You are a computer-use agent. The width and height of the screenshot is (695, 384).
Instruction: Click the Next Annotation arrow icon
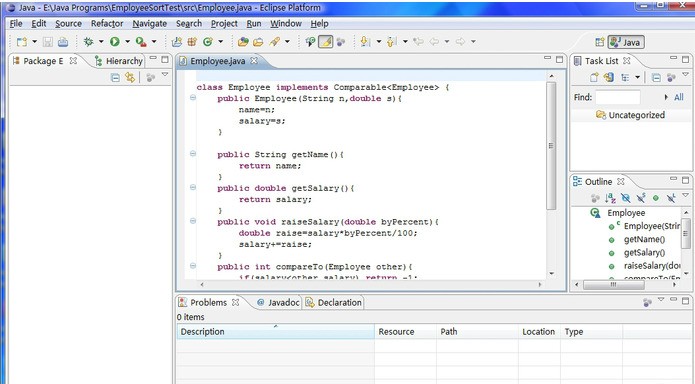(366, 42)
